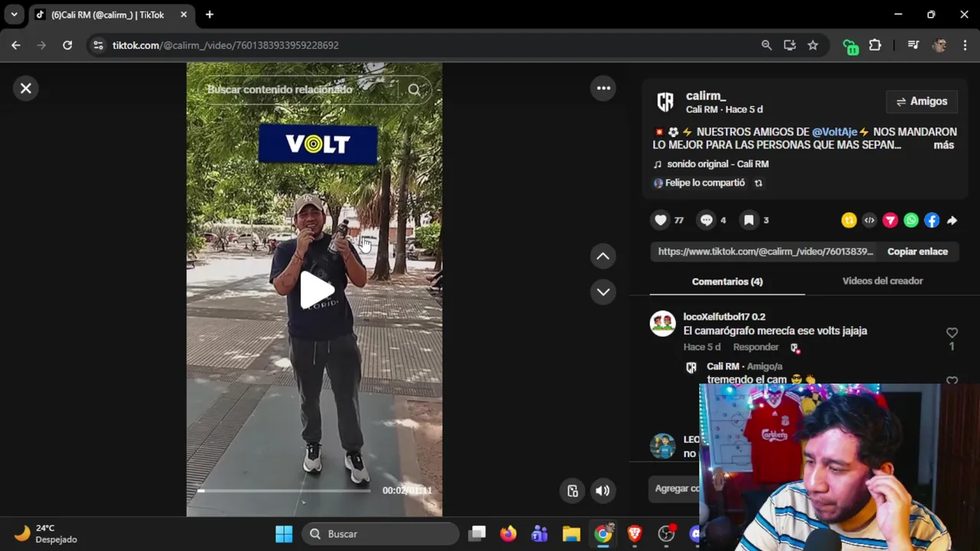This screenshot has width=980, height=551.
Task: Open the three-dots more options menu on the video
Action: click(603, 88)
